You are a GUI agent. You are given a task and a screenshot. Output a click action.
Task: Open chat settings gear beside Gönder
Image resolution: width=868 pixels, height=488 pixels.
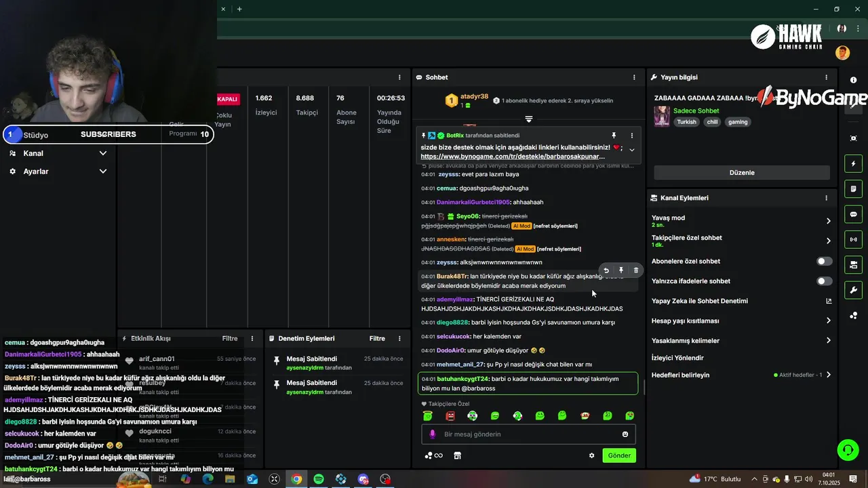(x=591, y=455)
